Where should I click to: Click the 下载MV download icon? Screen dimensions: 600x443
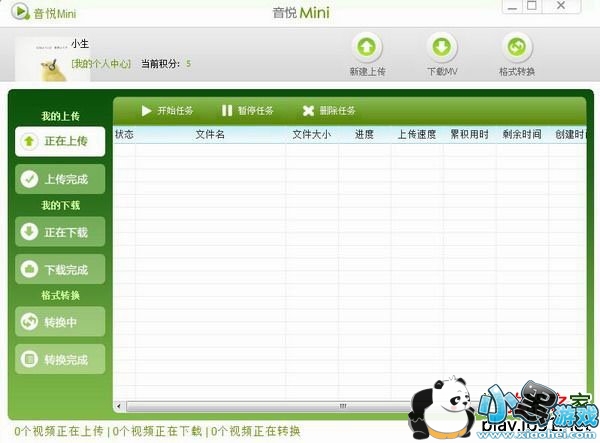tap(442, 47)
